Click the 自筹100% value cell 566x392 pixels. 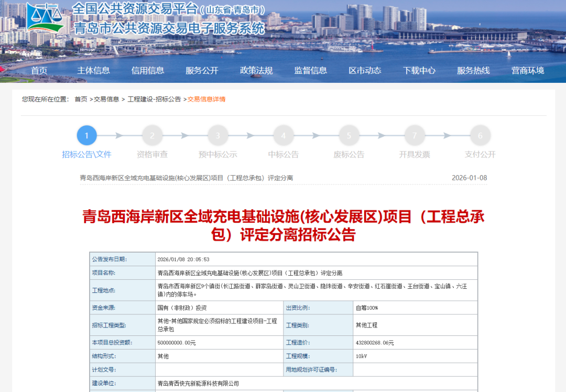[x=415, y=308]
